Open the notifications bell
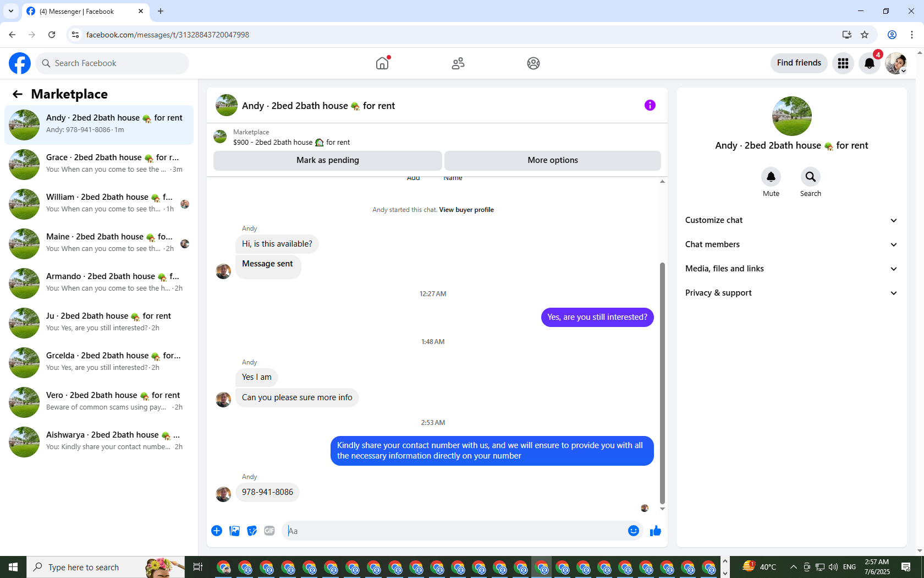Screen dimensions: 924x578 tap(870, 63)
